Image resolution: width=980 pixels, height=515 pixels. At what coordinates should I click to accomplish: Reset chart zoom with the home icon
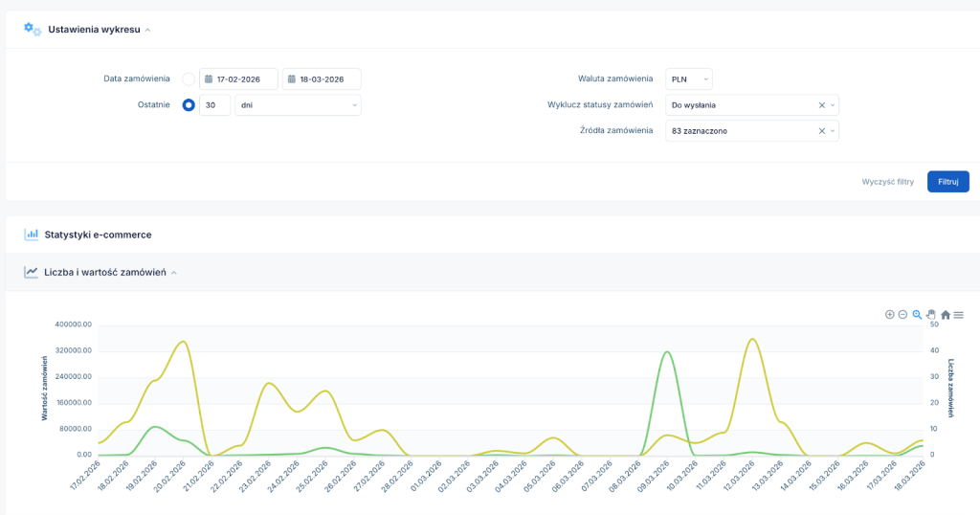pyautogui.click(x=946, y=314)
